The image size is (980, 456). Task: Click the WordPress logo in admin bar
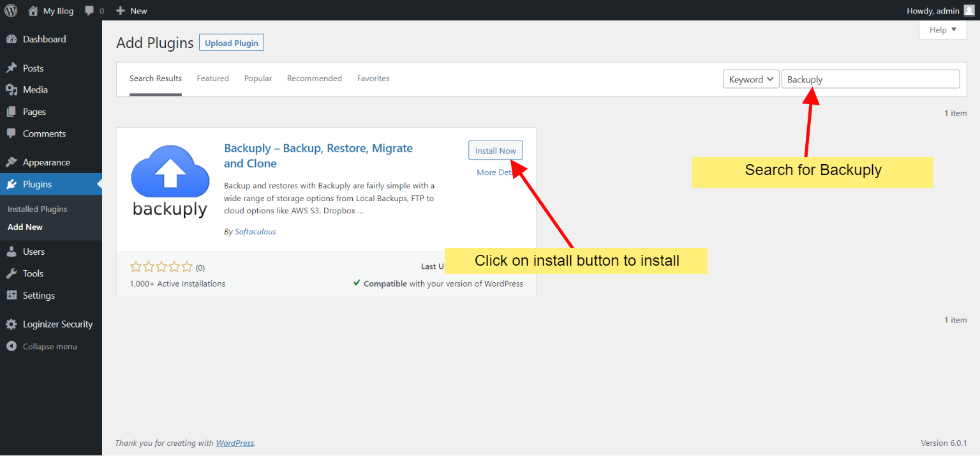(10, 10)
